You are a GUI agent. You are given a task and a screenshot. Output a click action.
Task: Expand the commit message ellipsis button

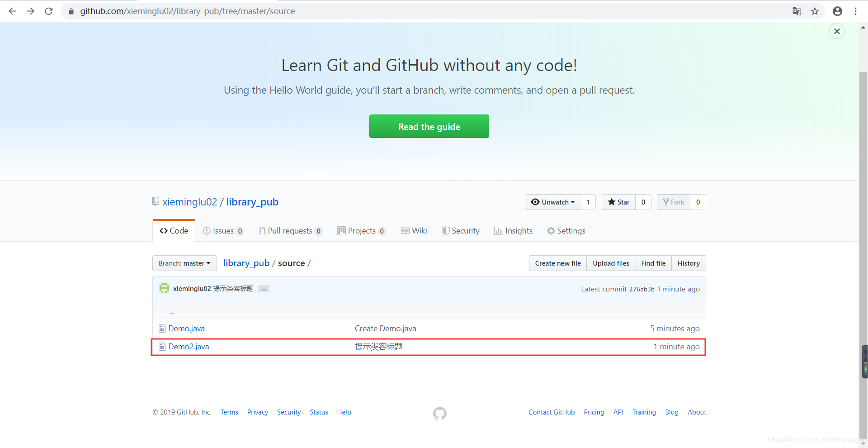[264, 289]
